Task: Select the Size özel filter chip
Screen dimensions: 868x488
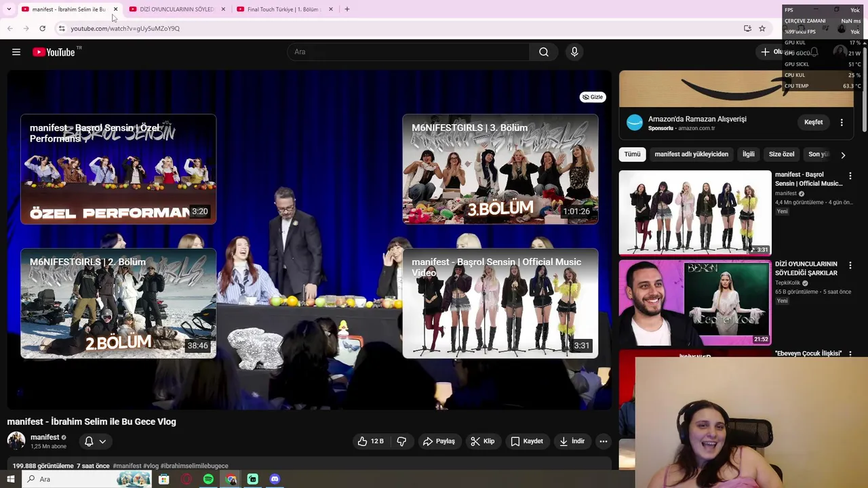Action: [x=781, y=155]
